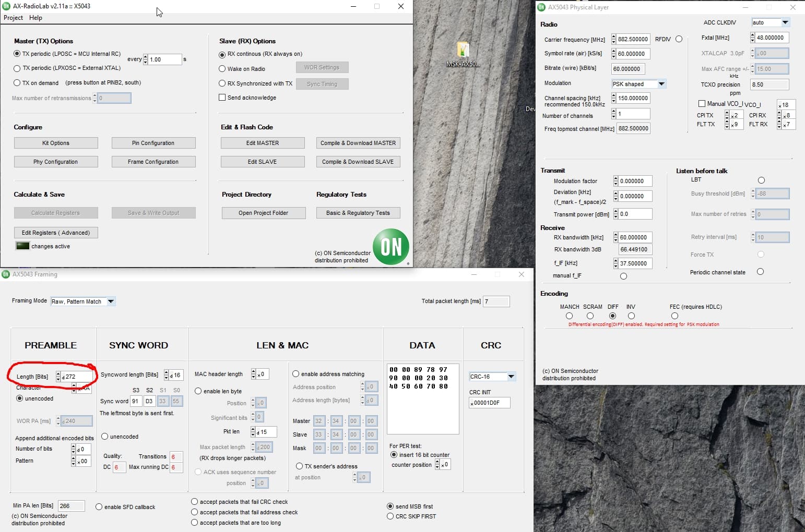
Task: Check the Manual VCO_I box
Action: [702, 104]
